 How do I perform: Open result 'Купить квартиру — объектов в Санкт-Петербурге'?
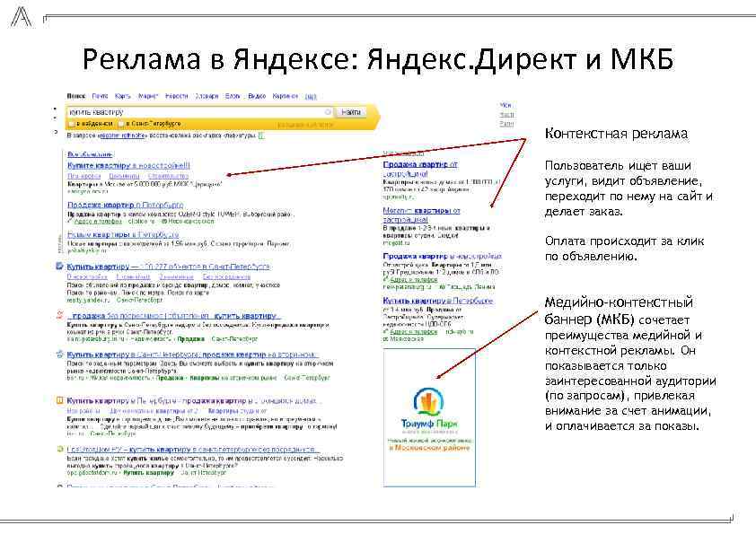168,267
